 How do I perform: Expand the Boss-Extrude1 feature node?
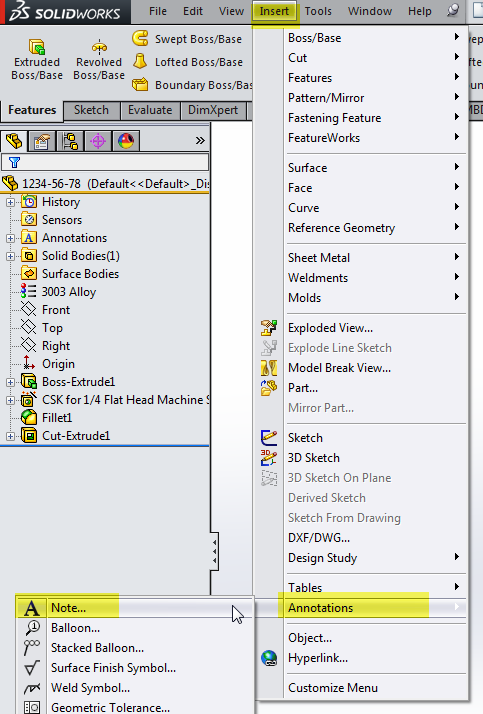[x=10, y=382]
